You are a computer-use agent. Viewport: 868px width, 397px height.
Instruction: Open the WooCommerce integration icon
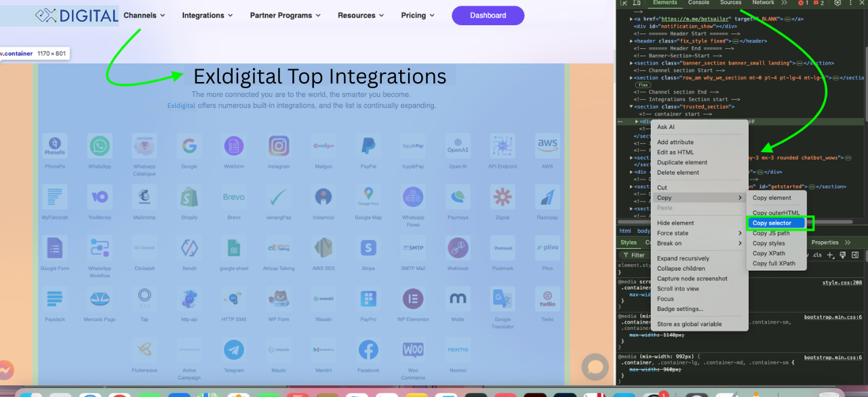pos(413,349)
